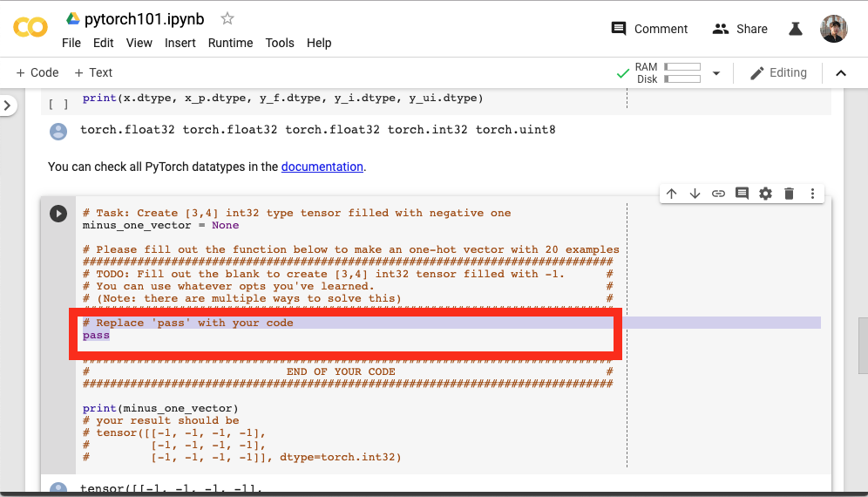Star the pytorch101.ipynb notebook
Viewport: 868px width, 497px height.
[227, 18]
